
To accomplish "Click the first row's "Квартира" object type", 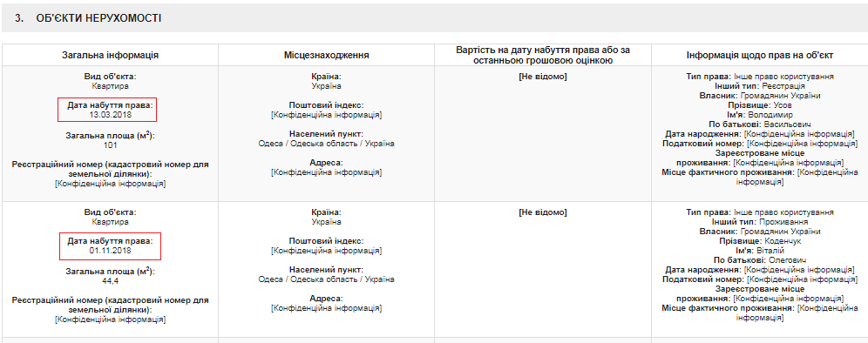I will (110, 85).
